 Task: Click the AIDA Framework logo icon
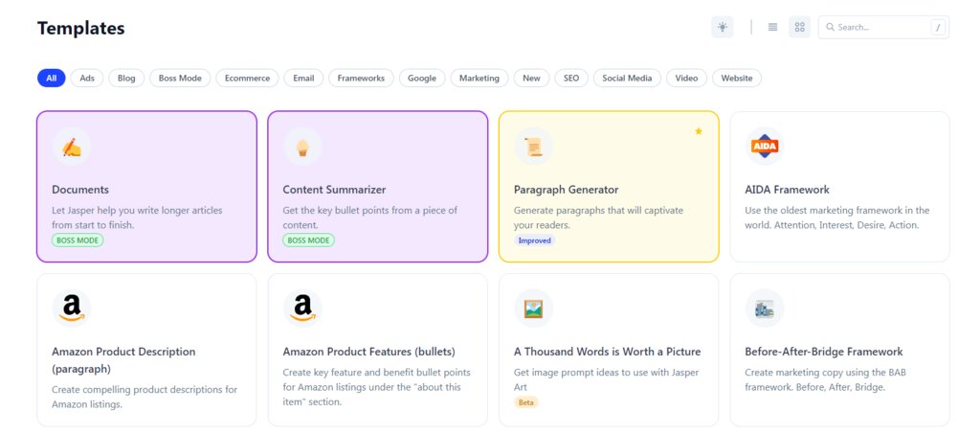[765, 147]
